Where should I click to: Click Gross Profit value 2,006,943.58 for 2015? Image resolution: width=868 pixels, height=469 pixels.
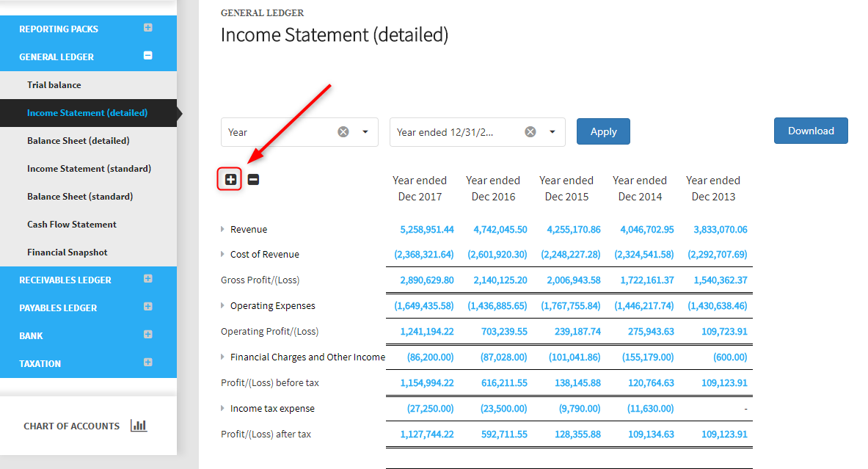(x=574, y=280)
